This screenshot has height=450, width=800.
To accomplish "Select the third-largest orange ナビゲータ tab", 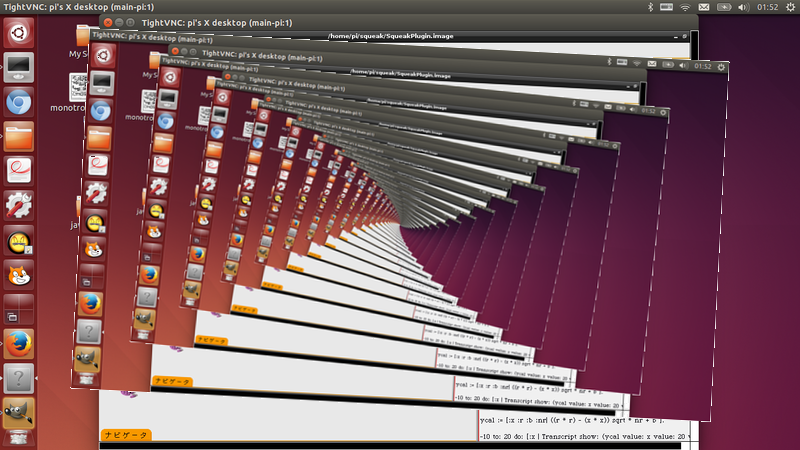I will (x=211, y=340).
